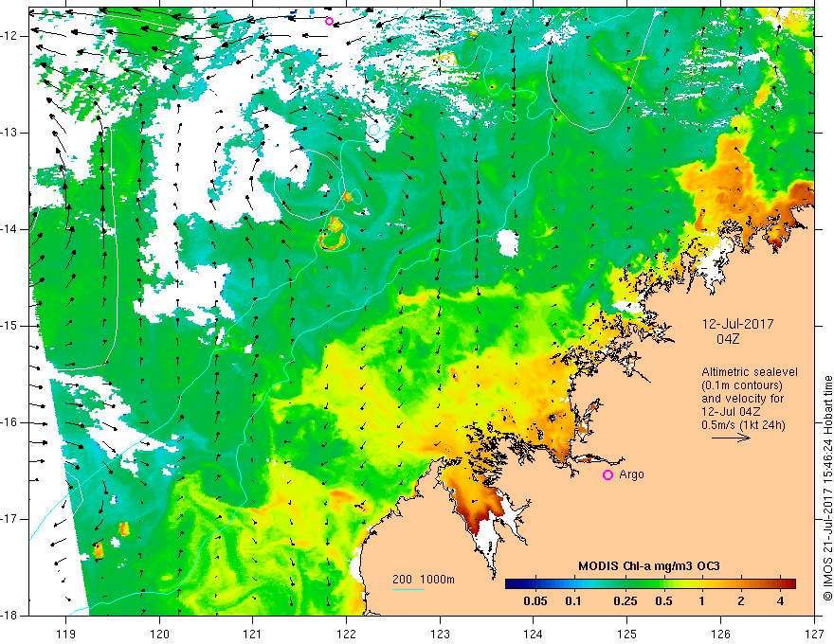Select the 'Altimetric sealevel' text line

[x=750, y=372]
